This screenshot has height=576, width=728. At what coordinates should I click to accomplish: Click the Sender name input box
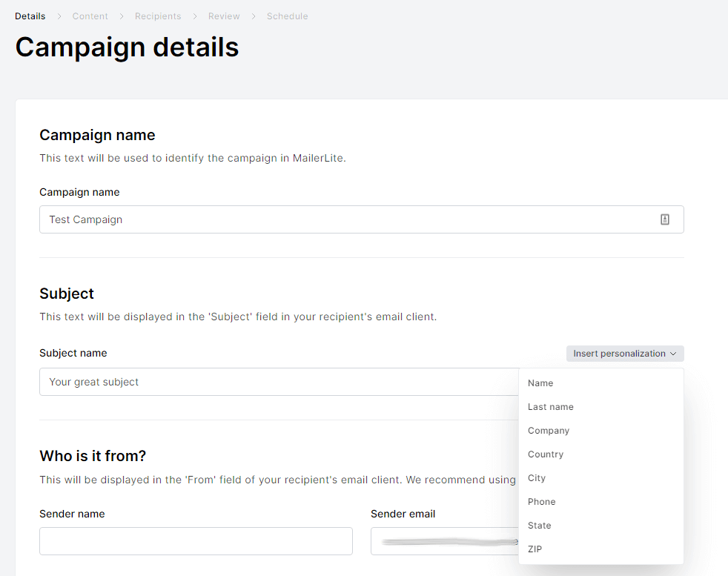pos(196,541)
